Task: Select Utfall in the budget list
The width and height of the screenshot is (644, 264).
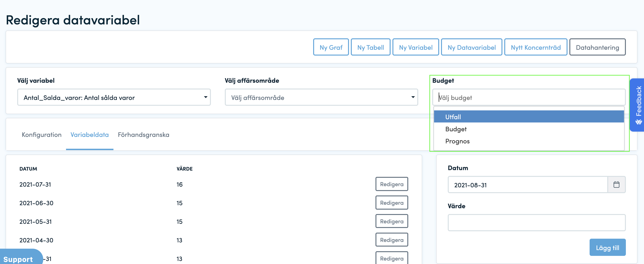Action: click(x=529, y=117)
